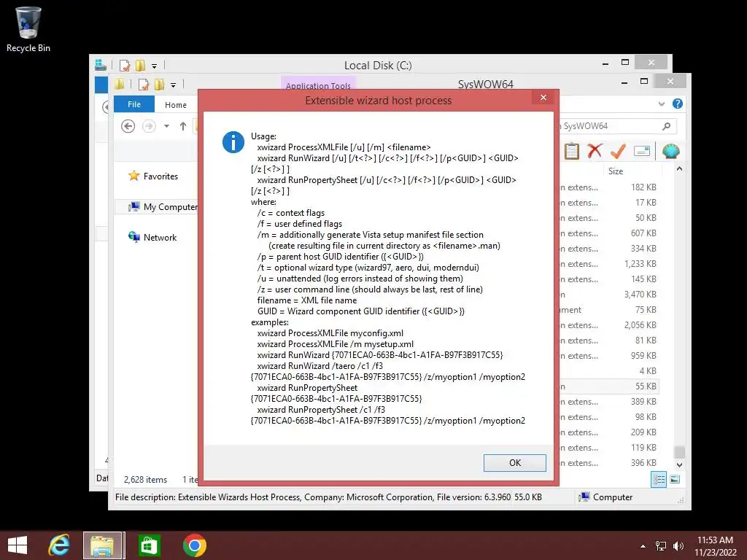747x560 pixels.
Task: Click the 2,628 items status text
Action: [145, 480]
